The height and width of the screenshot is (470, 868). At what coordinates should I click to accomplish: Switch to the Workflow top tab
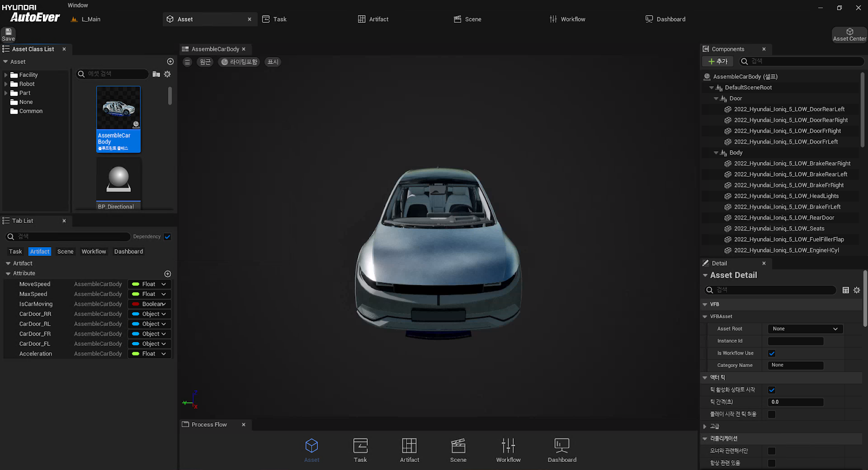[567, 19]
